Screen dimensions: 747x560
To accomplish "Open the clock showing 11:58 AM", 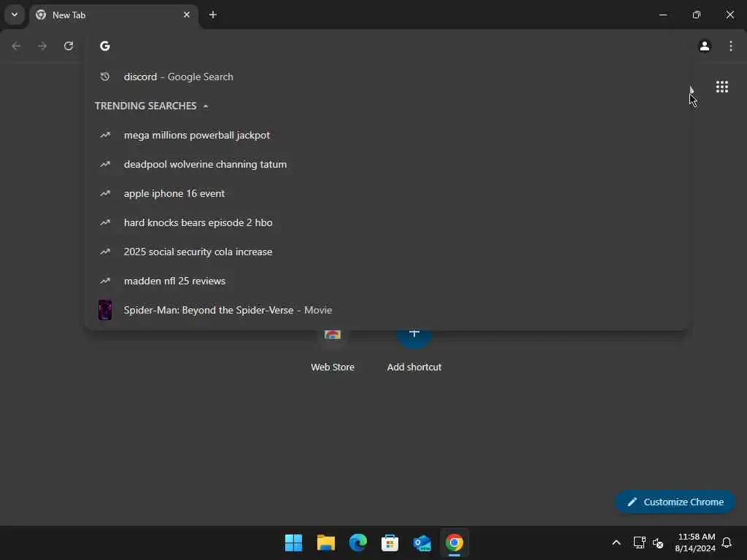I will 695,542.
